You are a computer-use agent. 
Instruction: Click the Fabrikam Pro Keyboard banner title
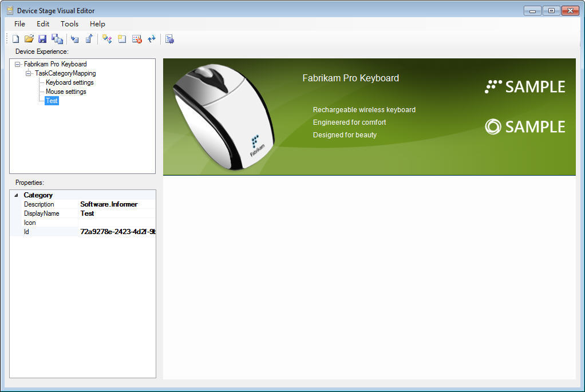(x=351, y=78)
